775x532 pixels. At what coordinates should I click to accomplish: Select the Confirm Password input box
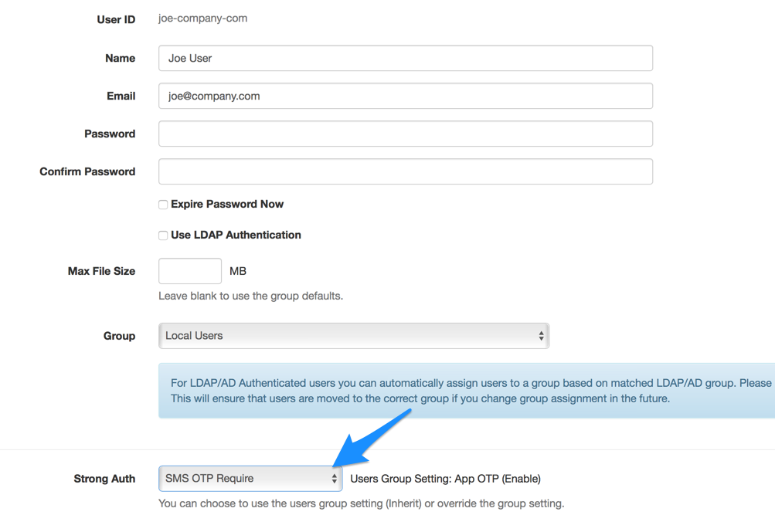[x=405, y=171]
